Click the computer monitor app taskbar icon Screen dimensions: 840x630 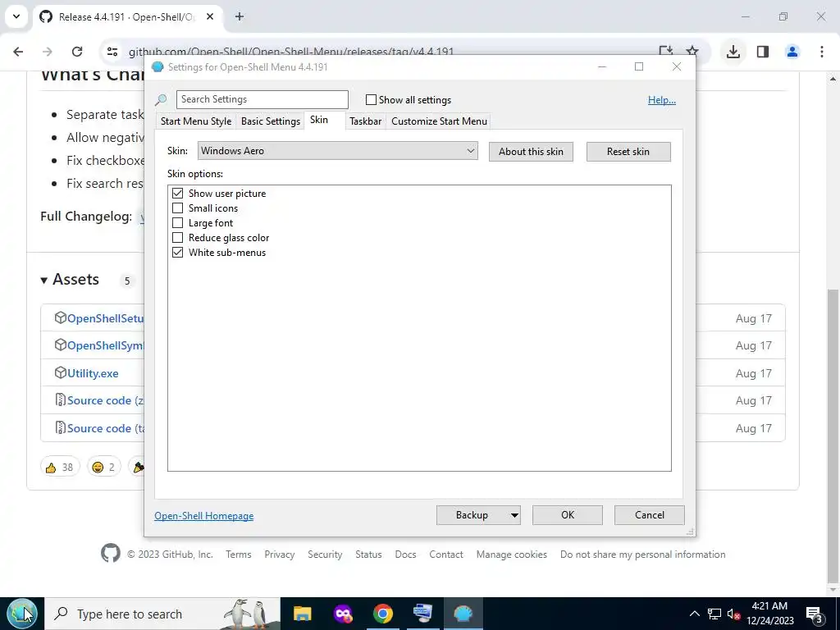(x=422, y=614)
